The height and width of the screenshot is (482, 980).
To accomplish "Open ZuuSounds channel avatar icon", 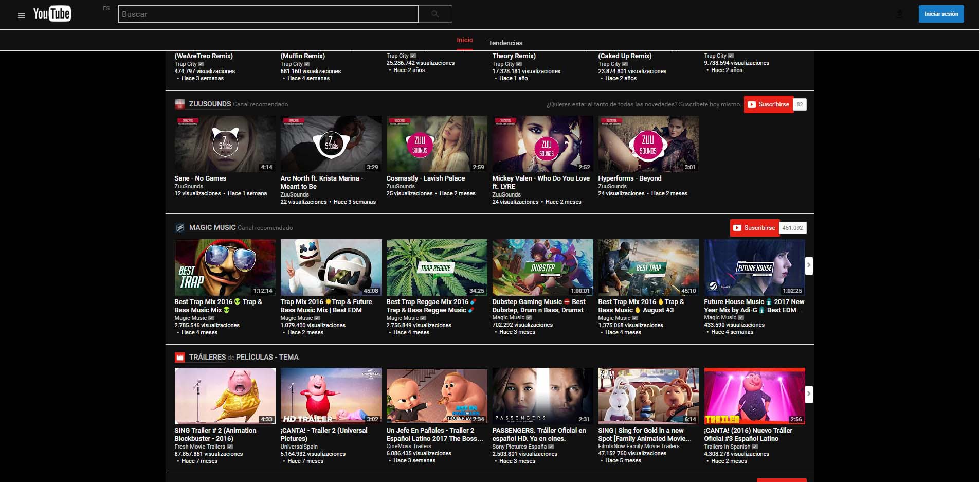I will tap(179, 104).
